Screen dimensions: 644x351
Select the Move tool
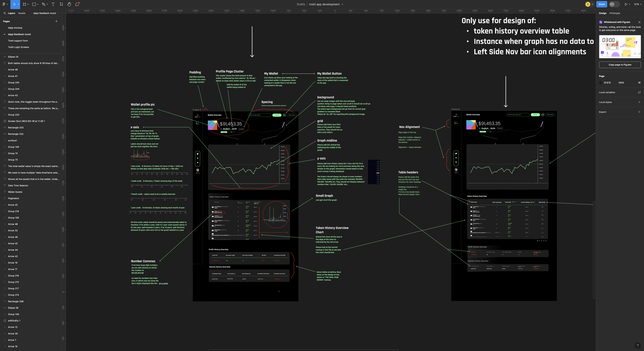[x=14, y=4]
